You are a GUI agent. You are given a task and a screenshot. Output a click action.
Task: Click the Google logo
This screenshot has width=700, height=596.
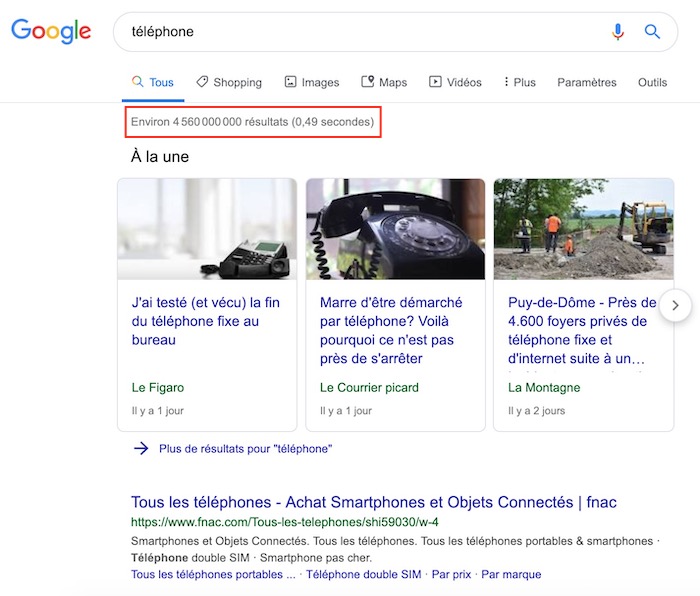51,31
